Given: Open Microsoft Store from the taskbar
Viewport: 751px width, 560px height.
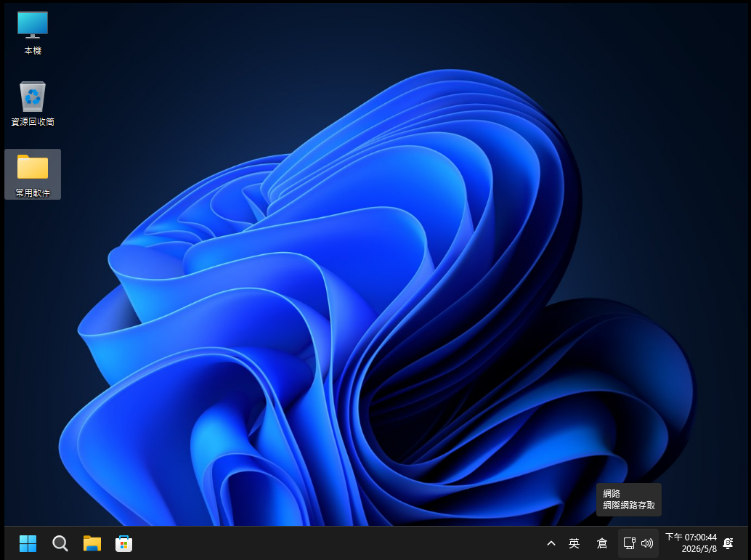Looking at the screenshot, I should (x=123, y=543).
